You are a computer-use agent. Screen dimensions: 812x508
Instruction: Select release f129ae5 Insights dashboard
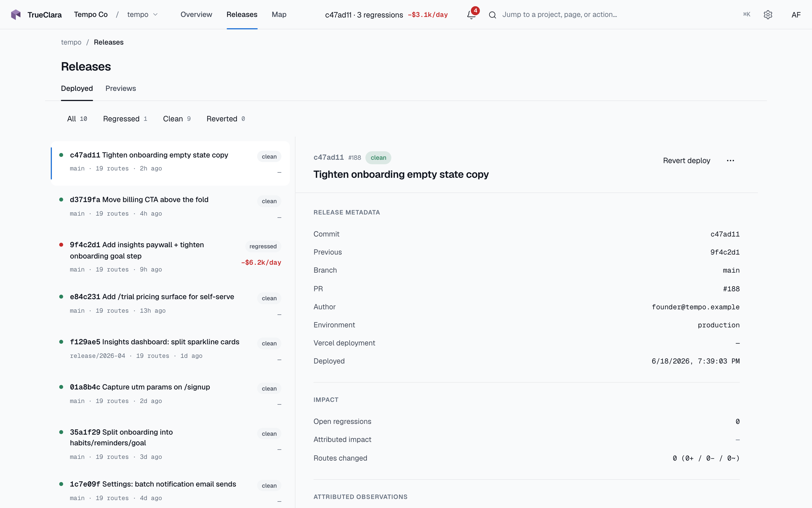(x=171, y=351)
